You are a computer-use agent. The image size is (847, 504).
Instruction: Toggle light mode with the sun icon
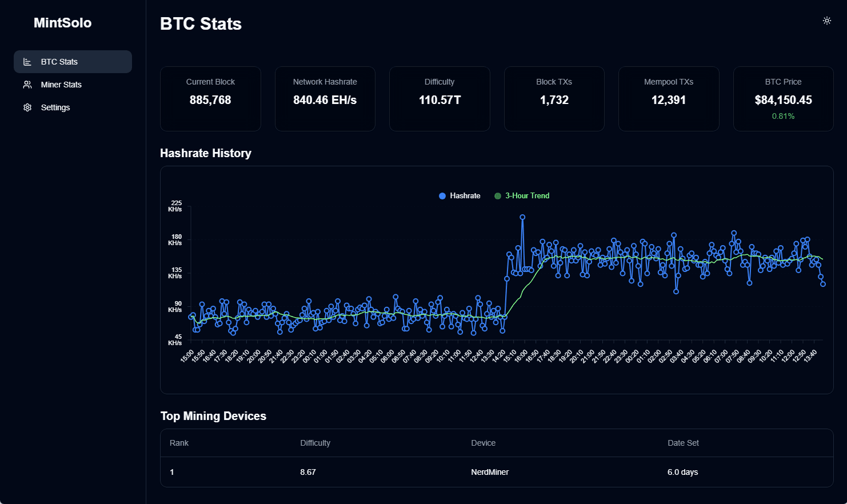826,21
